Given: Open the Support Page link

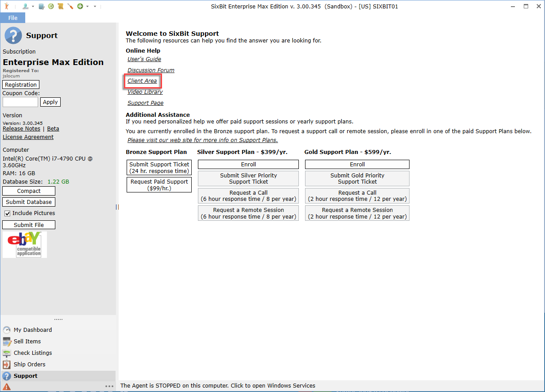Looking at the screenshot, I should coord(146,103).
